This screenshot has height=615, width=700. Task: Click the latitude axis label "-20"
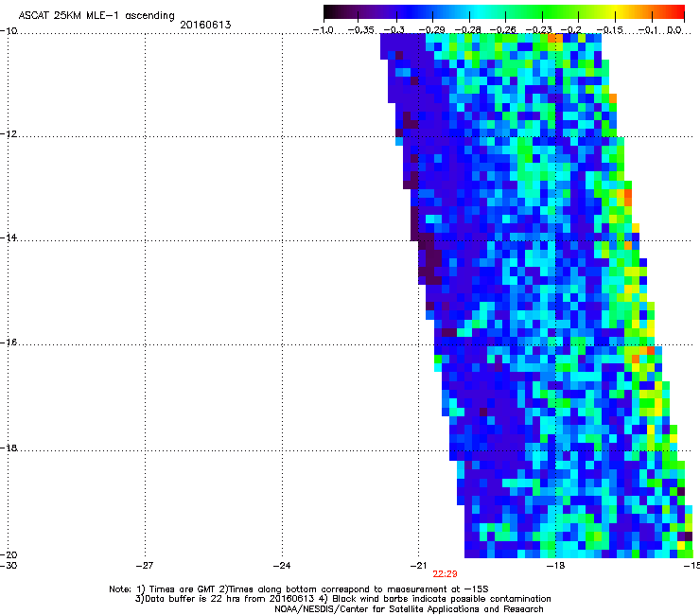coord(9,554)
